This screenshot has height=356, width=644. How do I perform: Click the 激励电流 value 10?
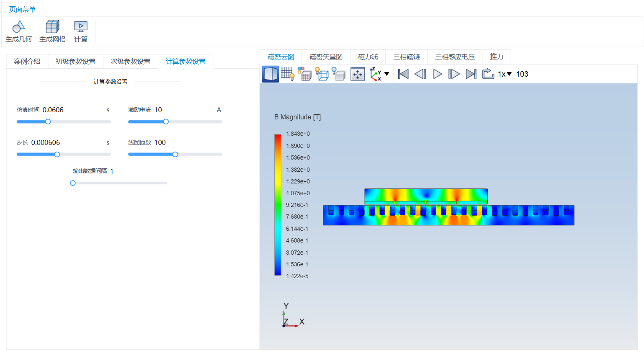pyautogui.click(x=158, y=110)
